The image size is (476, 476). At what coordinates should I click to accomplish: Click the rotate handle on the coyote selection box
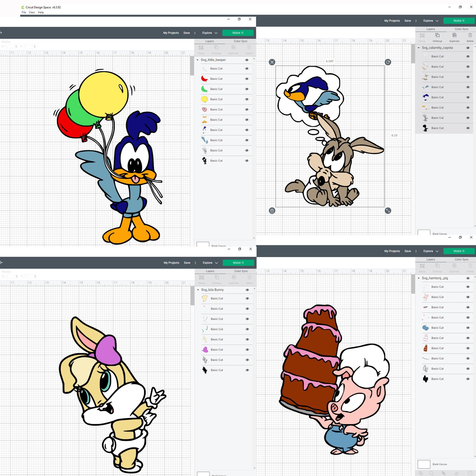pyautogui.click(x=388, y=62)
